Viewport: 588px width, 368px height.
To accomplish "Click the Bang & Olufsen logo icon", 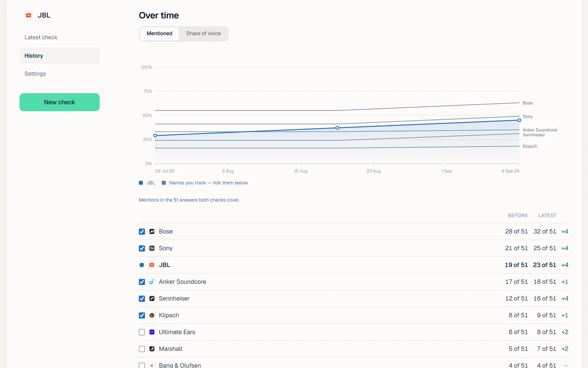I will point(152,365).
